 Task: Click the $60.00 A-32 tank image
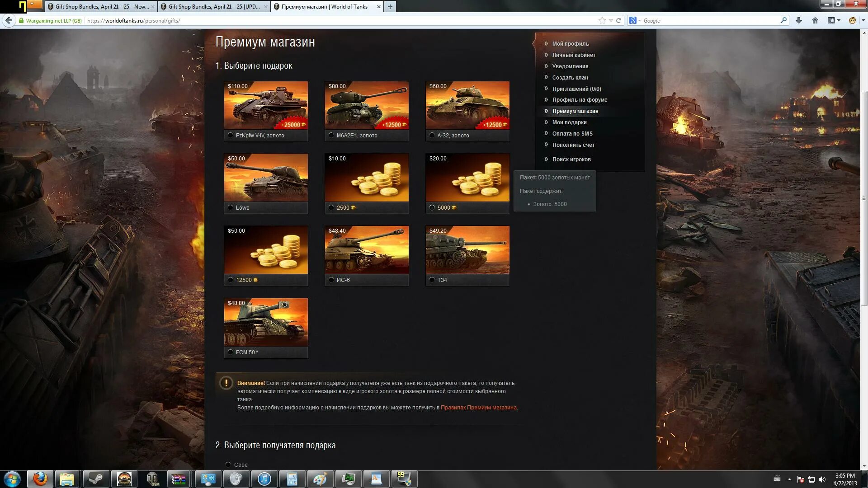click(x=467, y=105)
